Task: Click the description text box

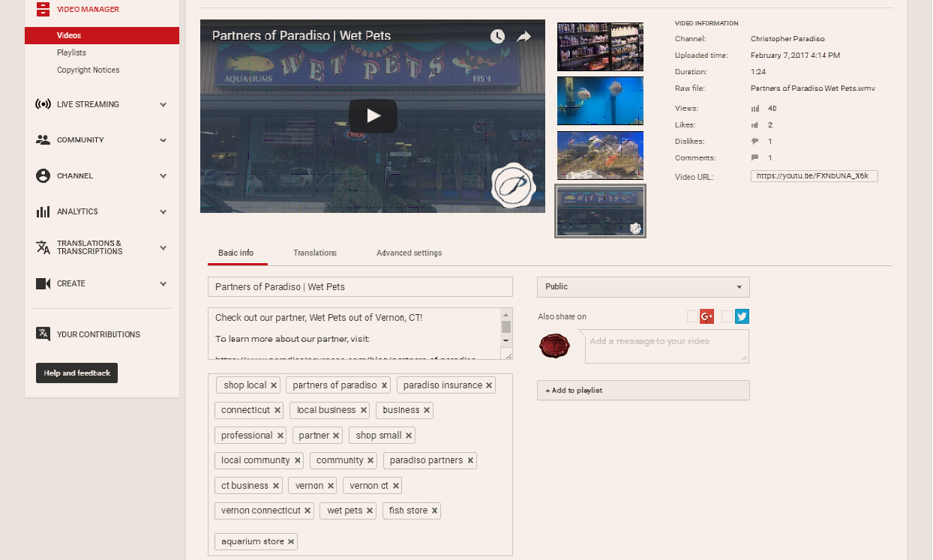Action: pos(355,334)
